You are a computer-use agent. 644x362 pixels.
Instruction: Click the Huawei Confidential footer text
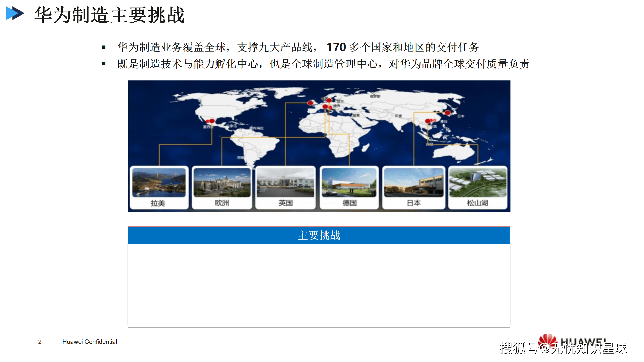[x=90, y=342]
